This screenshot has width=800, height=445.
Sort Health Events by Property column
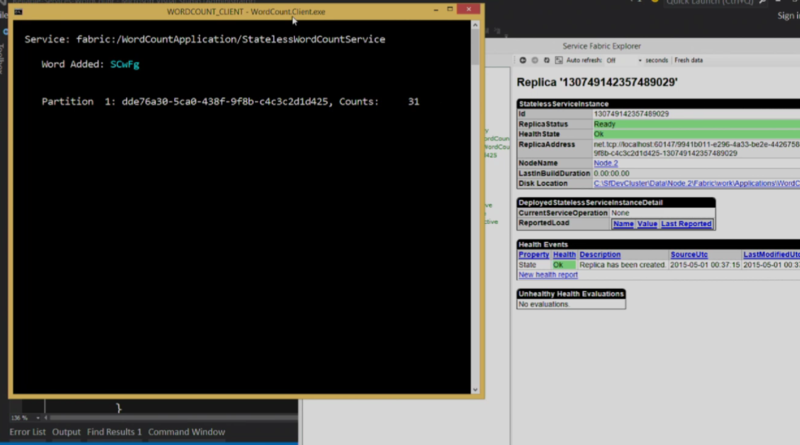[x=534, y=255]
